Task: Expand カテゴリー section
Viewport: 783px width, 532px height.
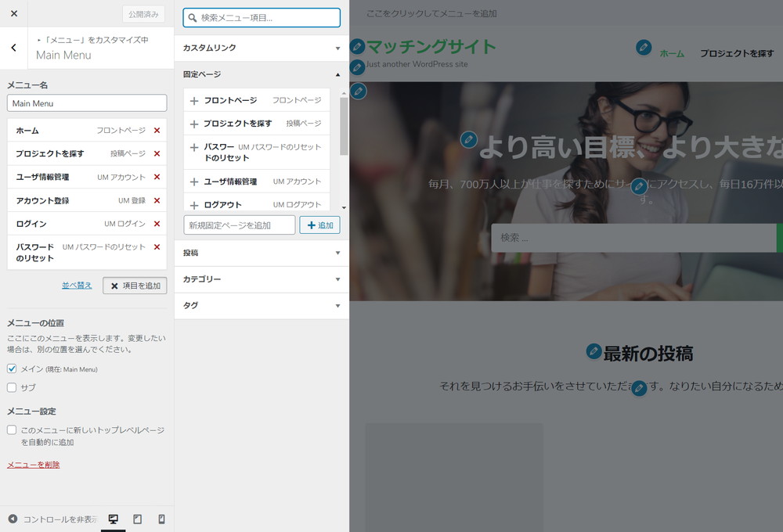Action: (x=262, y=279)
